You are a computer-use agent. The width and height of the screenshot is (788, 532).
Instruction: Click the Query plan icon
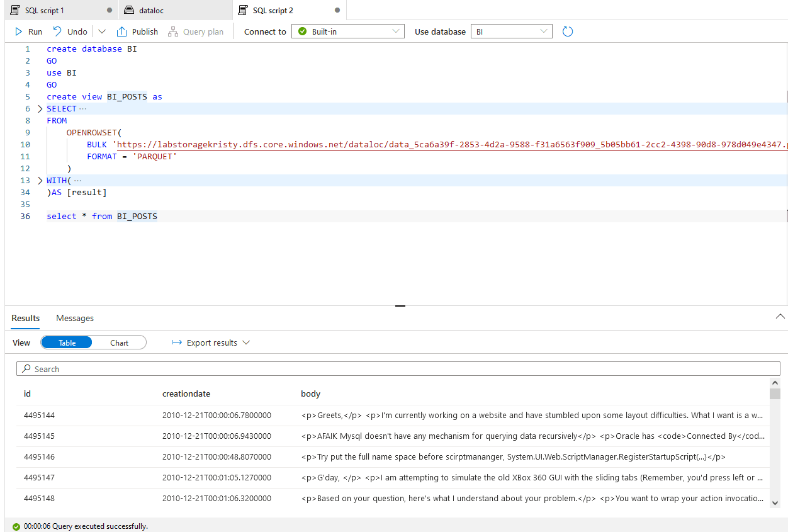(172, 31)
